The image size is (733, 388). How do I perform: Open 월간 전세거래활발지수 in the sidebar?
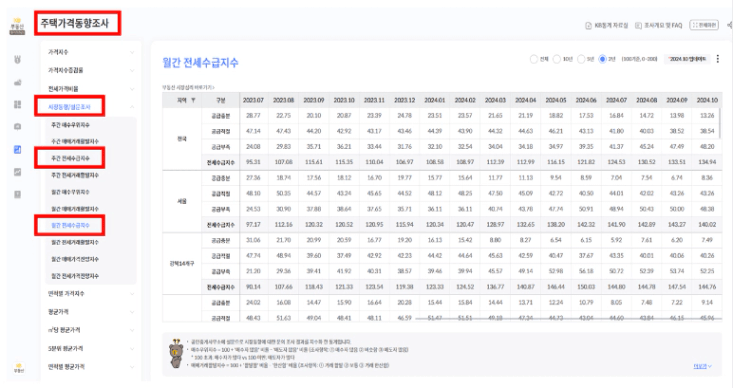coord(75,242)
